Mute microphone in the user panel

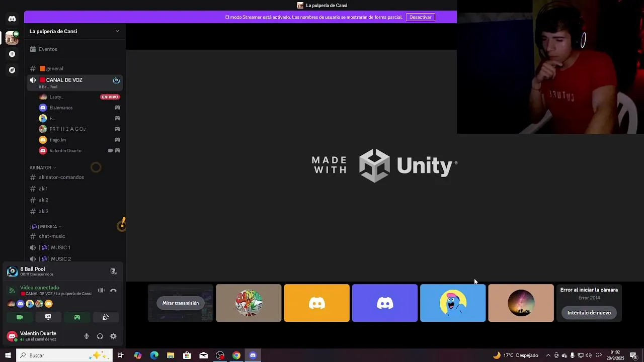tap(87, 336)
